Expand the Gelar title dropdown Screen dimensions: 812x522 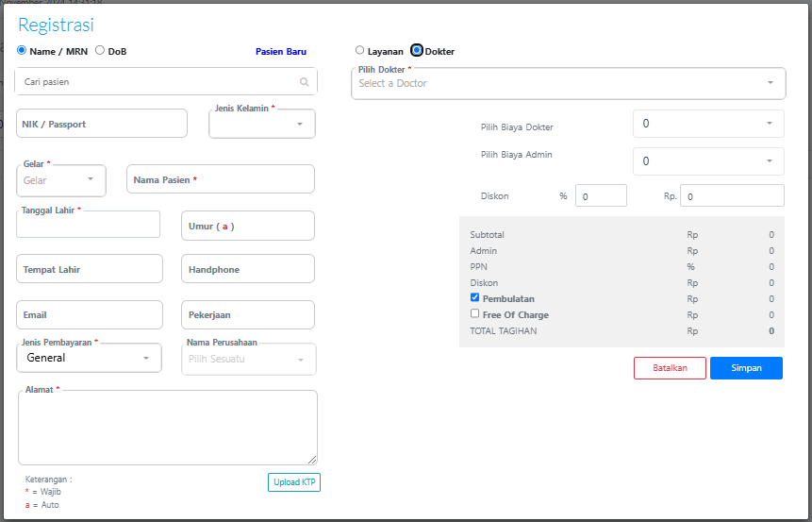click(x=61, y=179)
